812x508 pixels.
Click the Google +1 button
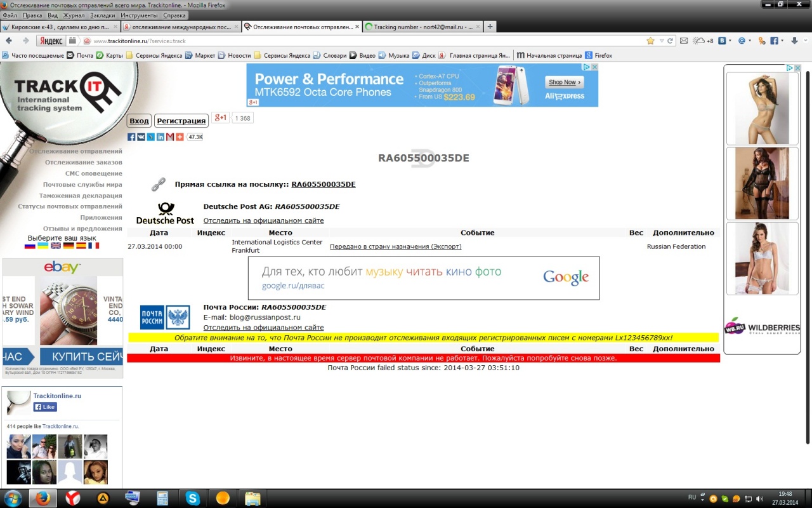220,118
